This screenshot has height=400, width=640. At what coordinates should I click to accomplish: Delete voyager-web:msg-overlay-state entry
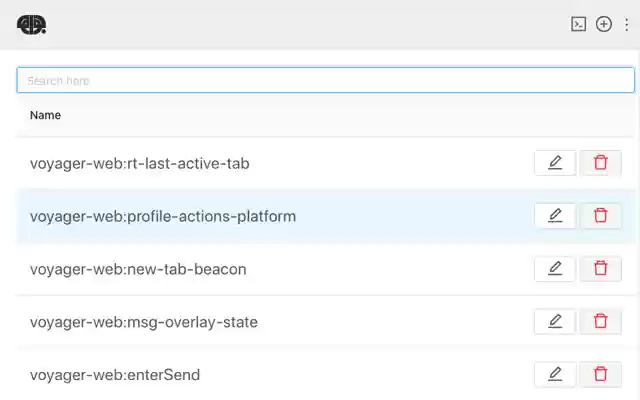tap(600, 321)
